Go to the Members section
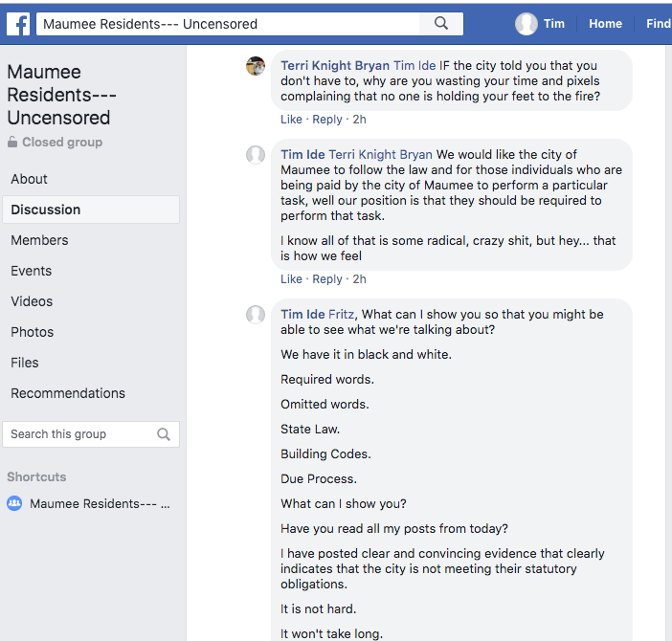This screenshot has height=641, width=672. pos(39,240)
